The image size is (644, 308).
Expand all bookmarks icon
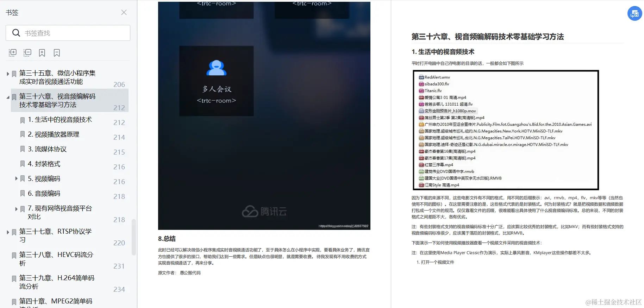[x=13, y=53]
